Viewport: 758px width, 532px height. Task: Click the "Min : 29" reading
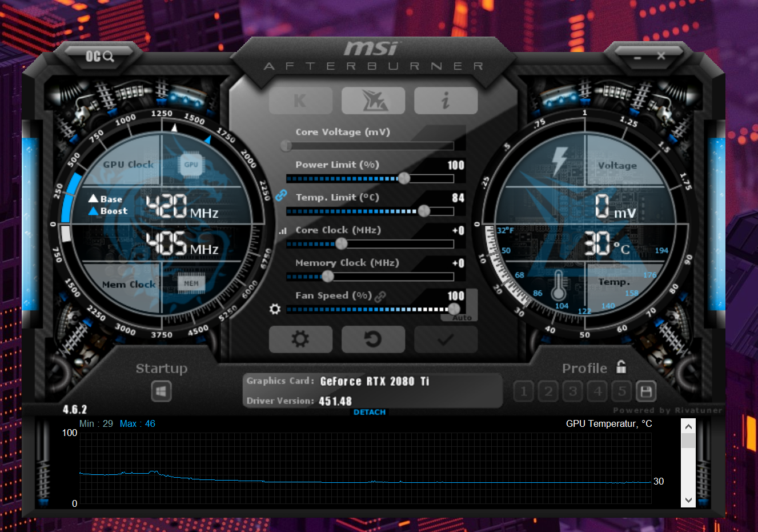[x=96, y=423]
